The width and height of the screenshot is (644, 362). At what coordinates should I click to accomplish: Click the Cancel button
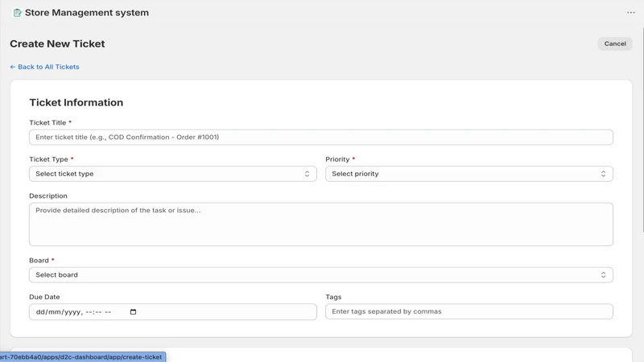[x=615, y=43]
